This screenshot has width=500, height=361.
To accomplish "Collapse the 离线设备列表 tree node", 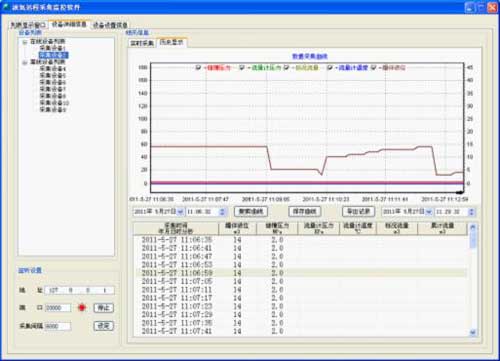I will tap(25, 62).
